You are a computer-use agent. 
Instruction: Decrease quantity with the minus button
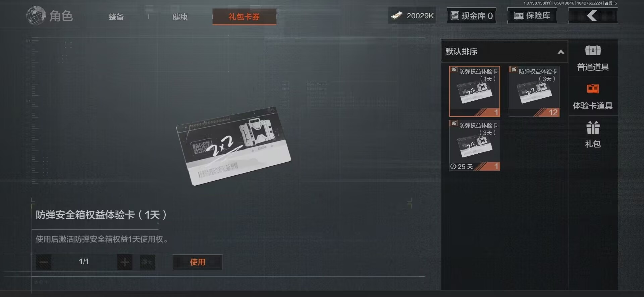coord(44,262)
